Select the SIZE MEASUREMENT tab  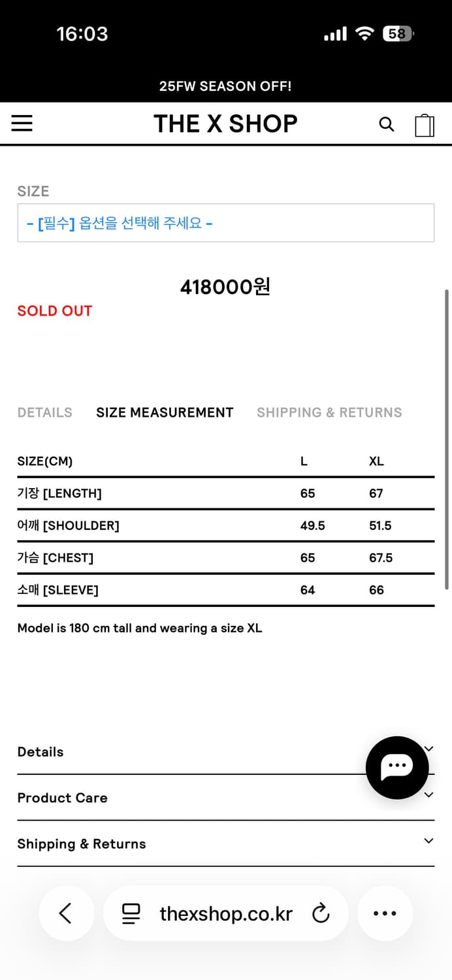[x=165, y=412]
